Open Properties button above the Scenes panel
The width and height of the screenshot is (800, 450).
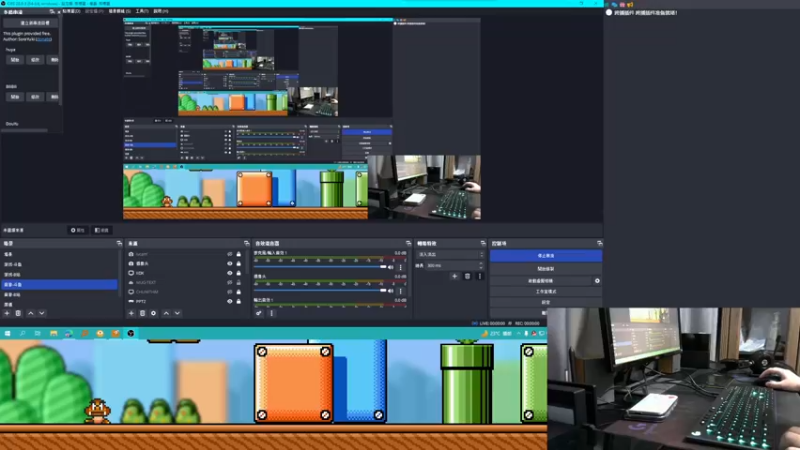point(78,230)
